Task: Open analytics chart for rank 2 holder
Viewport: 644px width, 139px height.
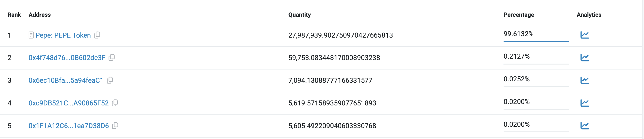Action: (584, 58)
